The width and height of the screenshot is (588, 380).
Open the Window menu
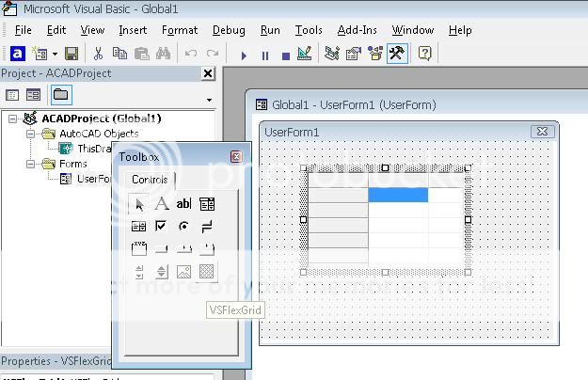pos(413,30)
